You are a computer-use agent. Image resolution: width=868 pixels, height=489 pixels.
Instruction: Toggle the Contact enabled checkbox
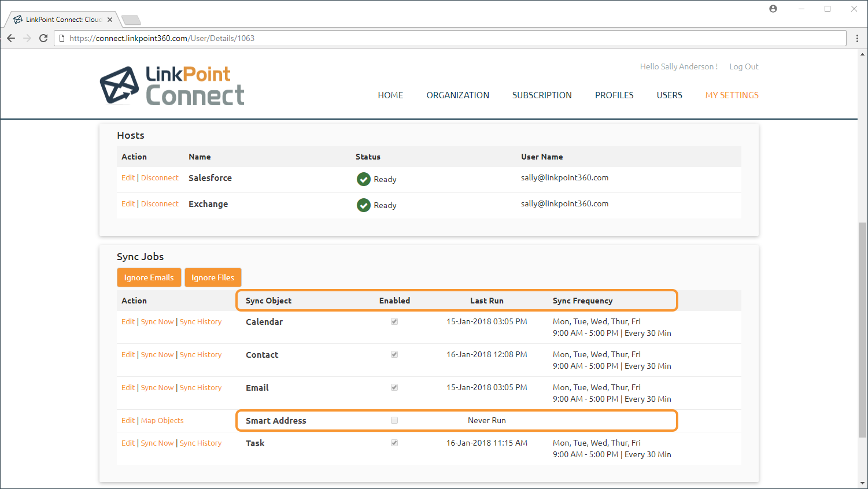click(394, 354)
